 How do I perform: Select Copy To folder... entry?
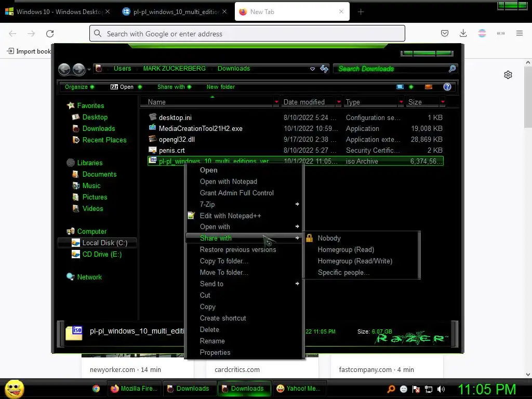click(x=244, y=261)
